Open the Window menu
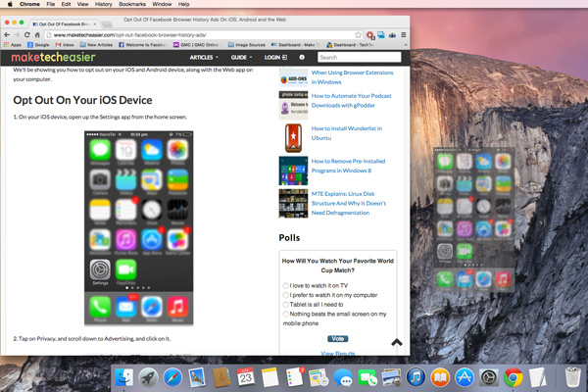The image size is (588, 392). pyautogui.click(x=162, y=4)
